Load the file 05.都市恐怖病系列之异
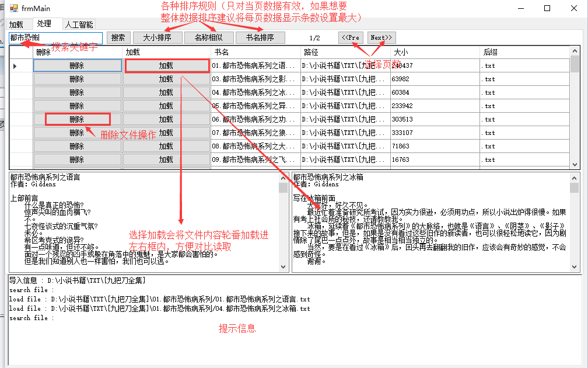The height and width of the screenshot is (368, 588). tap(166, 106)
